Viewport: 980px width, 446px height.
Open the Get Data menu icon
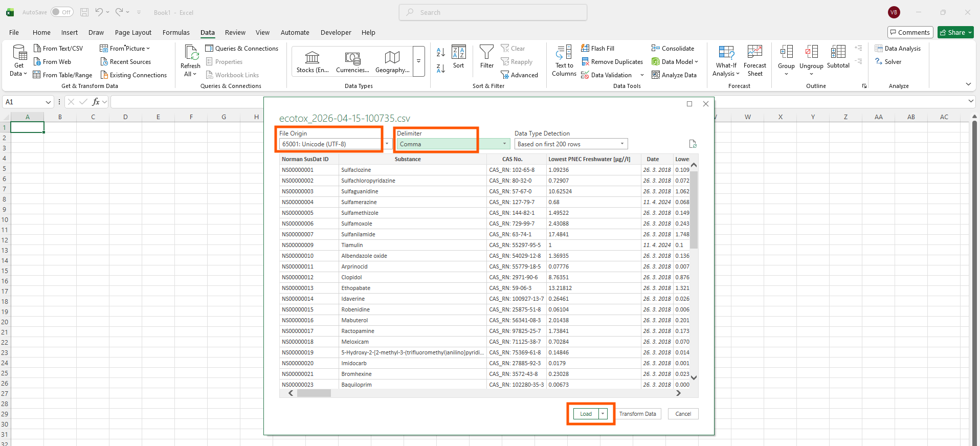19,53
